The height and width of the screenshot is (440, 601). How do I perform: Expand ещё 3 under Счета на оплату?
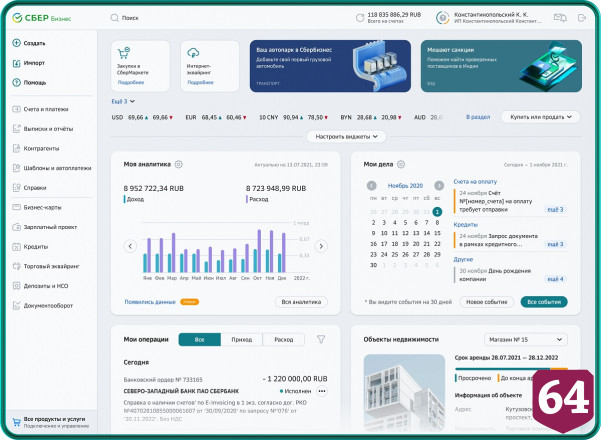click(555, 210)
